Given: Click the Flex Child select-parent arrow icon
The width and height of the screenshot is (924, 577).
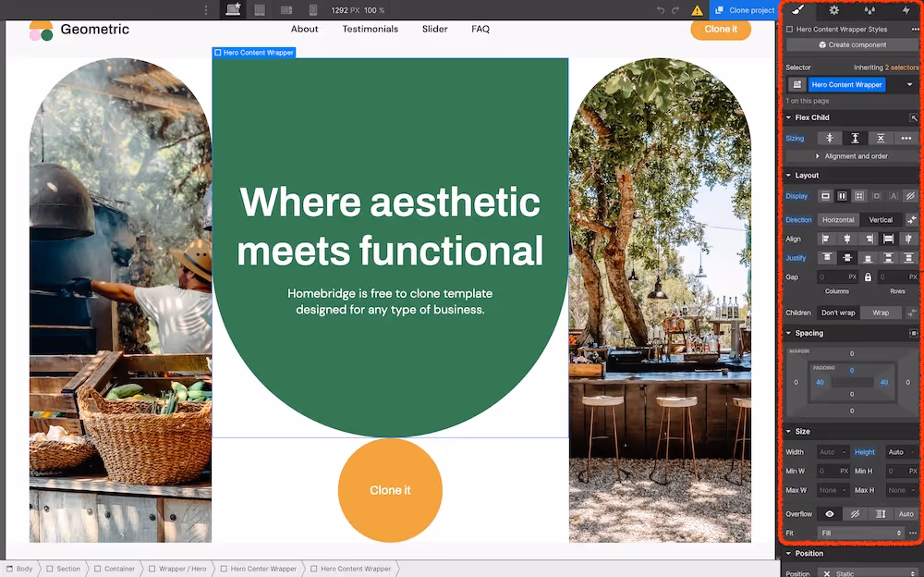Looking at the screenshot, I should pos(914,118).
